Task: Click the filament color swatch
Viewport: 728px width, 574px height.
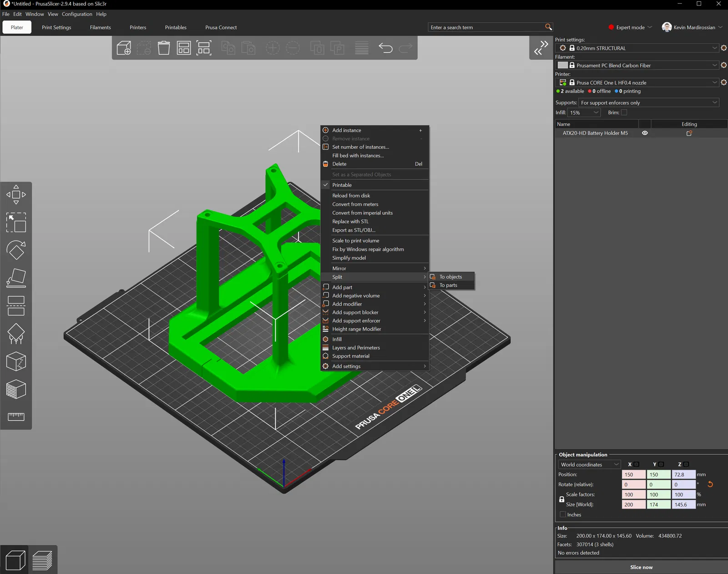Action: [563, 65]
